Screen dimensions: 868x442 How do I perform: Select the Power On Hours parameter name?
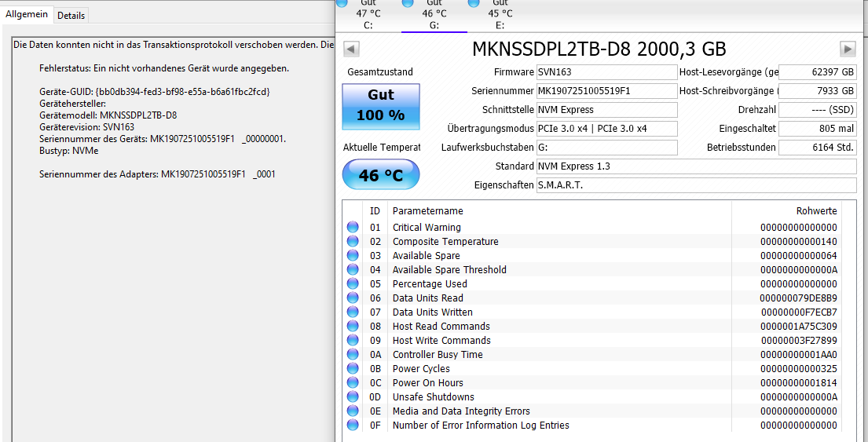[x=428, y=383]
